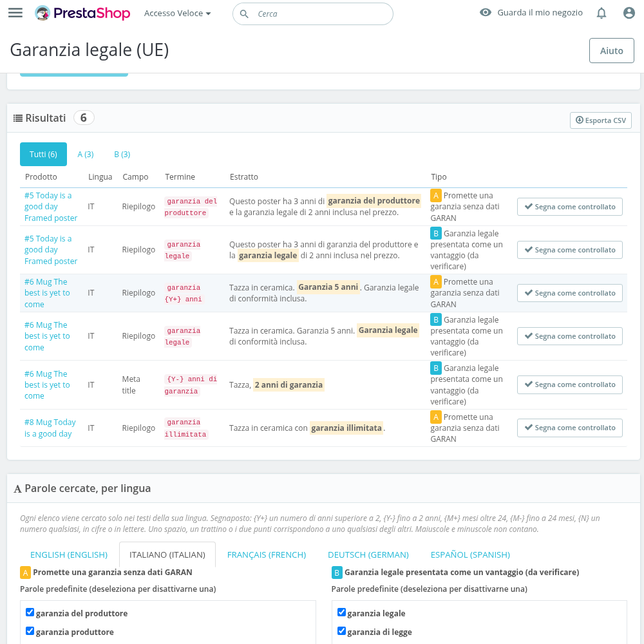Click the eye icon beside Guarda il mio negozio
The image size is (644, 644).
486,12
